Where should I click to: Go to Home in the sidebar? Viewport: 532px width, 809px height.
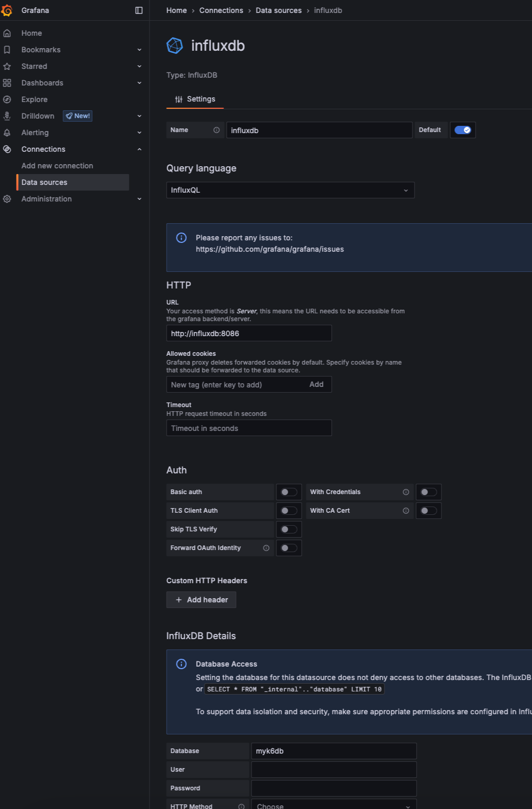pos(32,33)
